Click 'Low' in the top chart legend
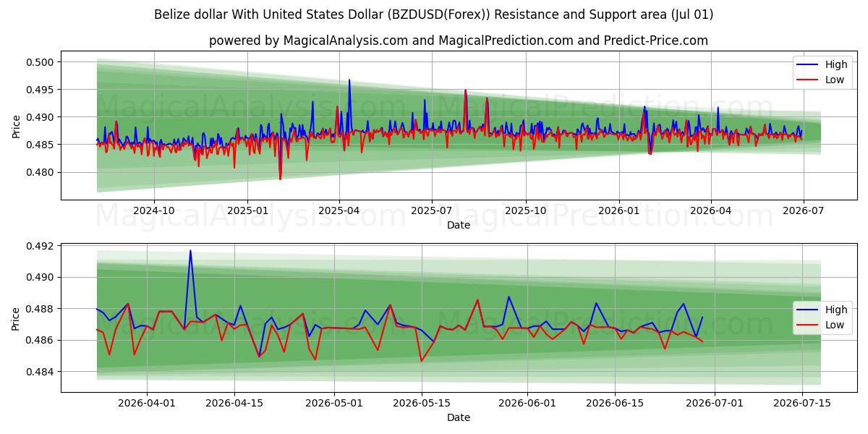868x434 pixels. point(835,80)
